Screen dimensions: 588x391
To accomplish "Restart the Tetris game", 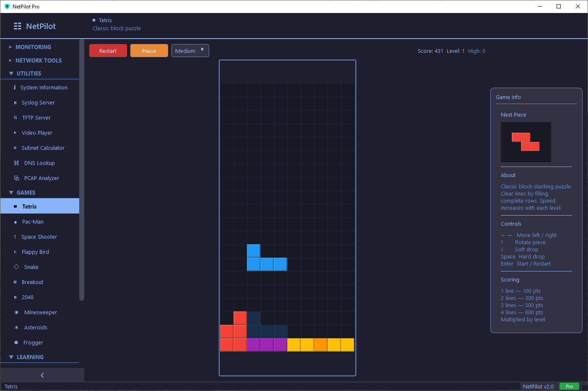I will (108, 50).
